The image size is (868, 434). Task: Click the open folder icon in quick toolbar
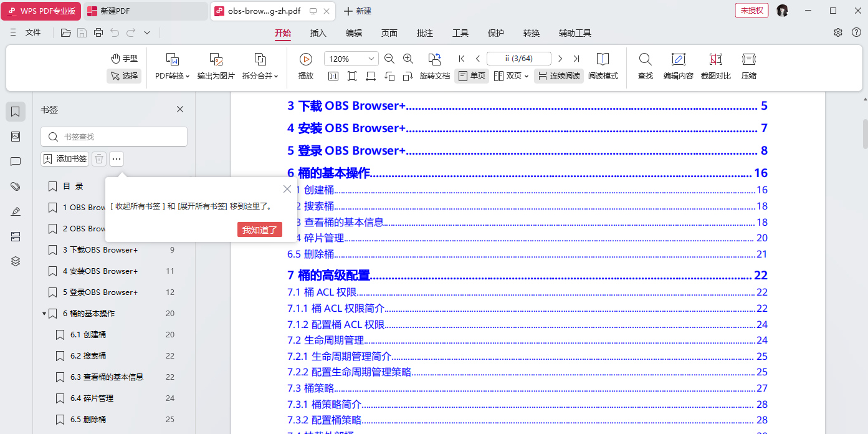65,32
